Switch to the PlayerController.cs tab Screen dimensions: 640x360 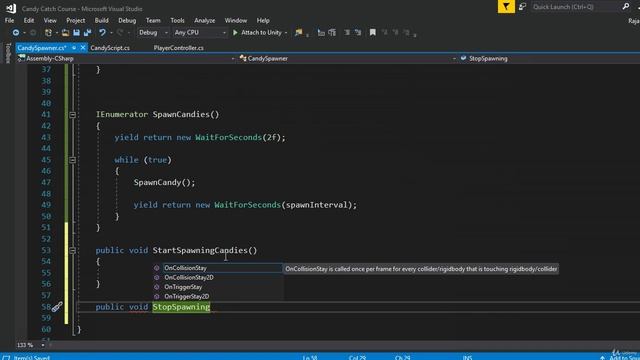click(x=178, y=48)
